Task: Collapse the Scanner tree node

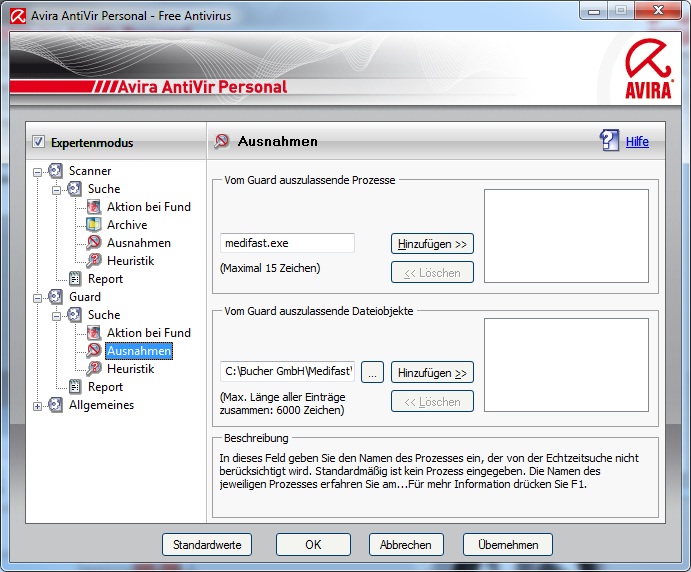Action: pos(37,172)
